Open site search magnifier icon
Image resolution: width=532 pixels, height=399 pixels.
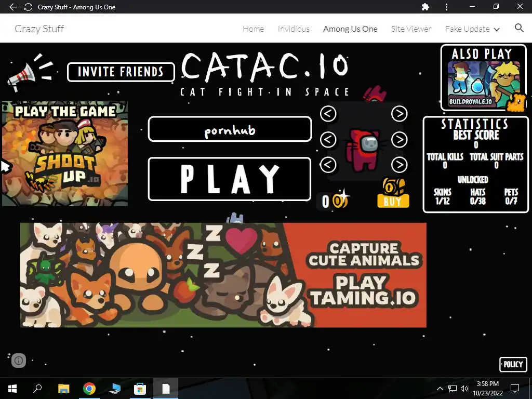tap(519, 28)
